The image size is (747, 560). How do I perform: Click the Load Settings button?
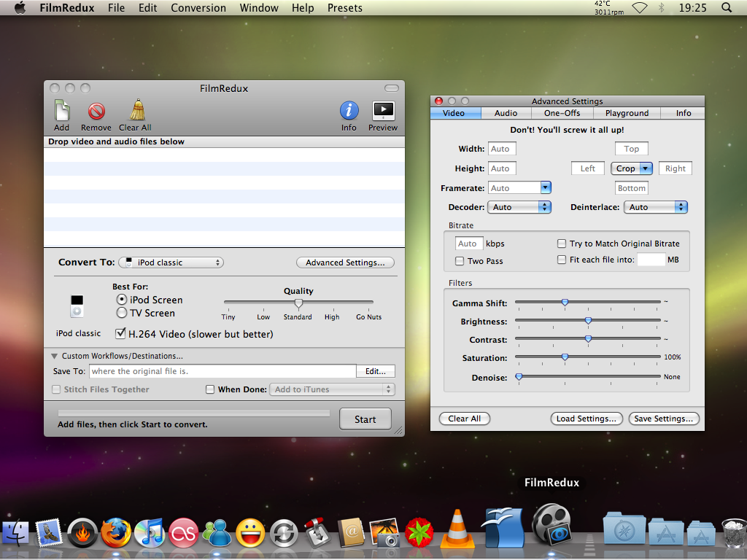(x=587, y=419)
